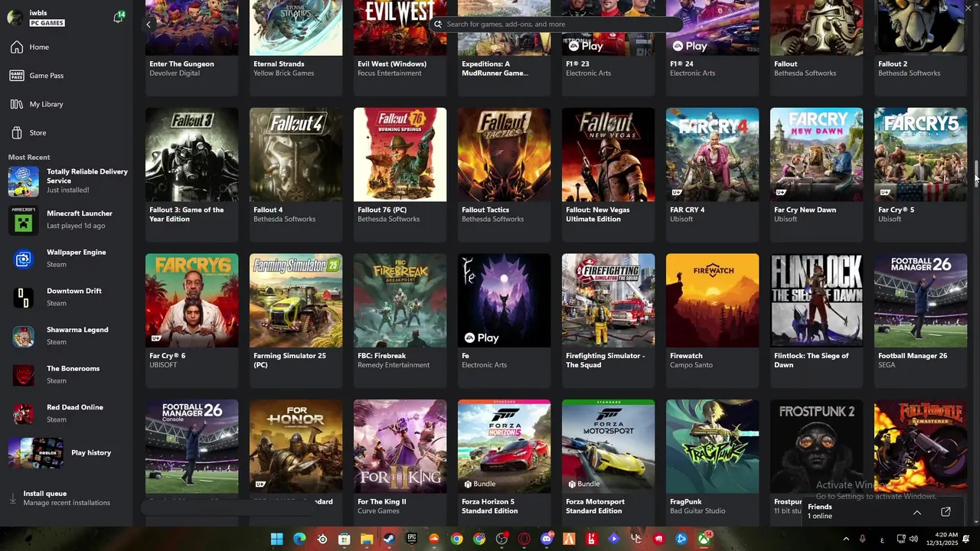Expand the Friends panel chevron
The width and height of the screenshot is (980, 551).
coord(916,512)
